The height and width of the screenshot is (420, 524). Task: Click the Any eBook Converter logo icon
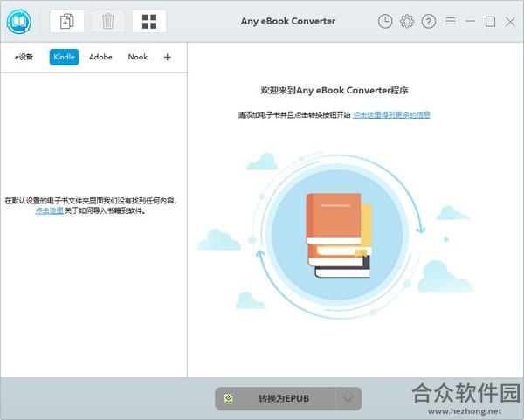click(19, 21)
